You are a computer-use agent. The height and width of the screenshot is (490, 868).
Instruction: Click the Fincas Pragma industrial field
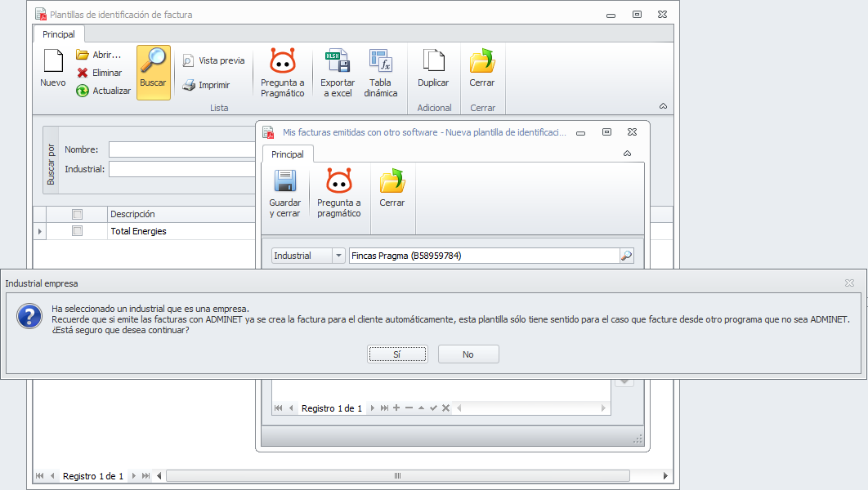(x=485, y=256)
